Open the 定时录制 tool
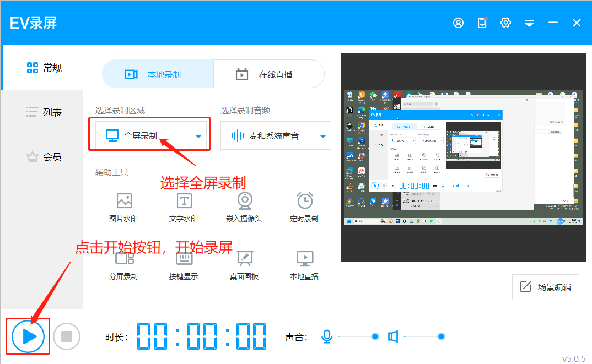The height and width of the screenshot is (364, 592). (304, 208)
